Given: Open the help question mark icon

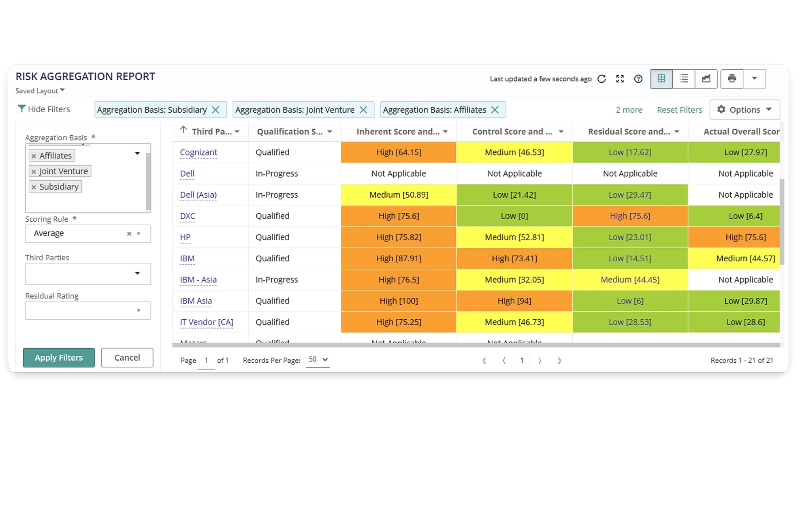Looking at the screenshot, I should [x=638, y=79].
